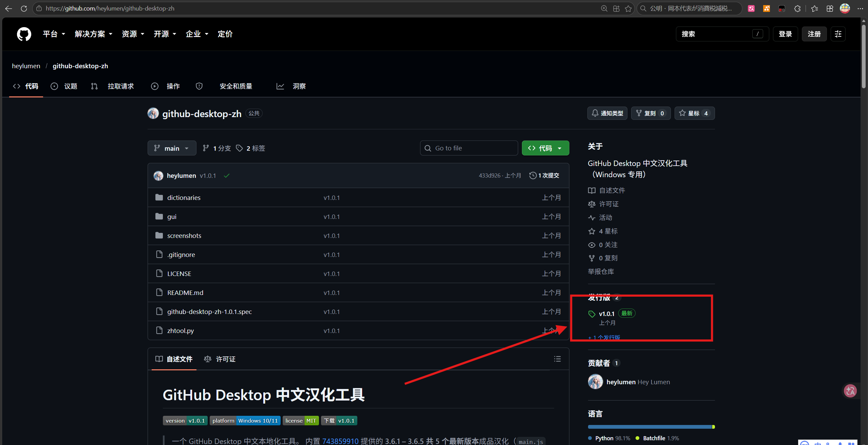Screen dimensions: 868x445
Task: Go back with browser back arrow
Action: pyautogui.click(x=9, y=8)
